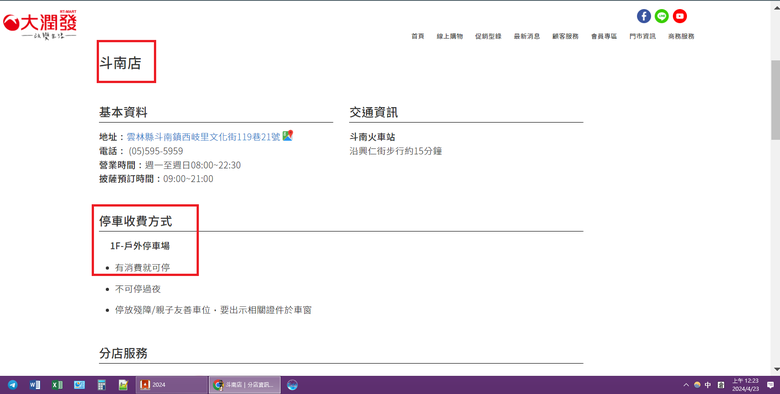This screenshot has height=394, width=780.
Task: Show hidden tray icons chevron
Action: click(x=686, y=385)
